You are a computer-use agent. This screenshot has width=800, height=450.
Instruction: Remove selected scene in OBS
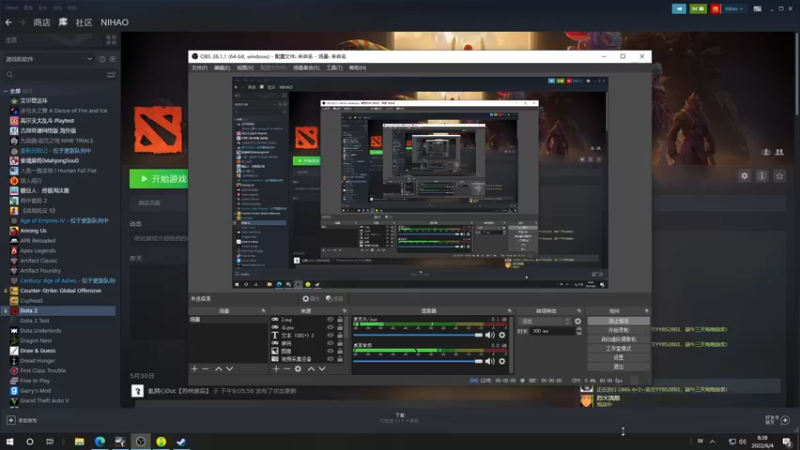pyautogui.click(x=206, y=368)
